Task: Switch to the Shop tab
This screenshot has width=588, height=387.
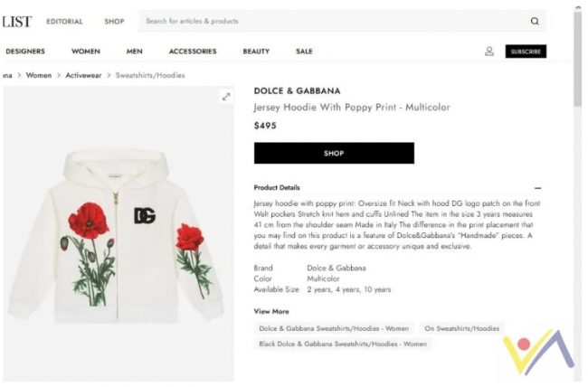Action: (114, 22)
